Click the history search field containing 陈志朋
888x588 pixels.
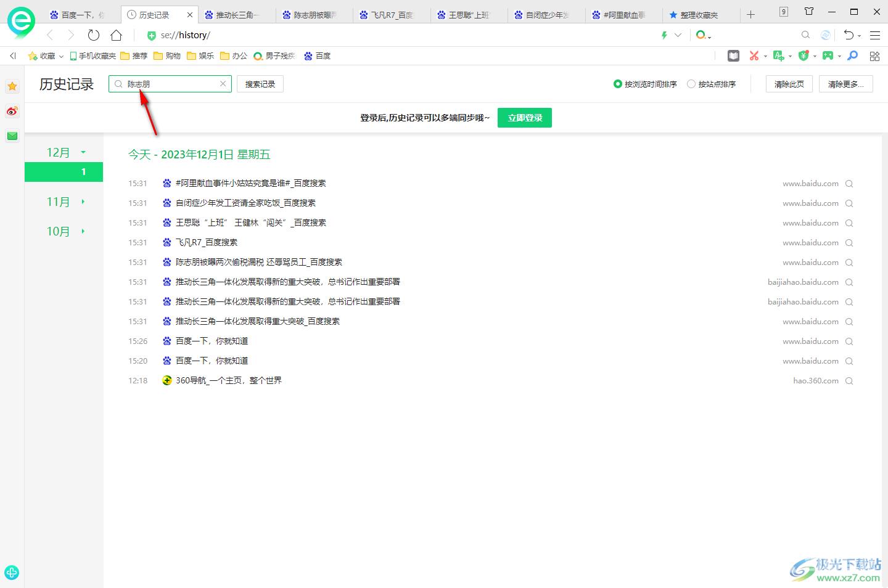[x=170, y=84]
